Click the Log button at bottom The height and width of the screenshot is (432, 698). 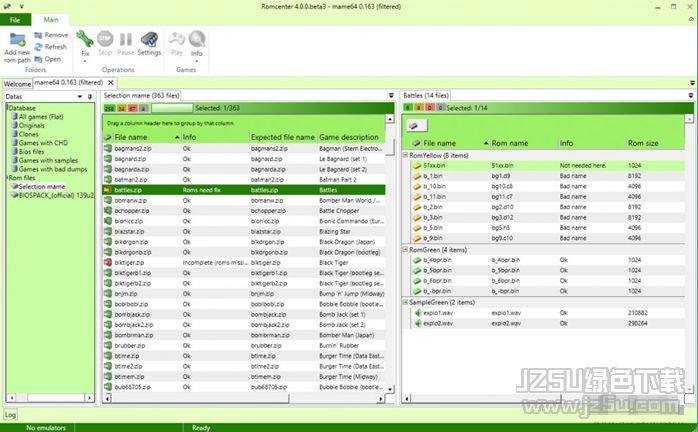tap(10, 413)
